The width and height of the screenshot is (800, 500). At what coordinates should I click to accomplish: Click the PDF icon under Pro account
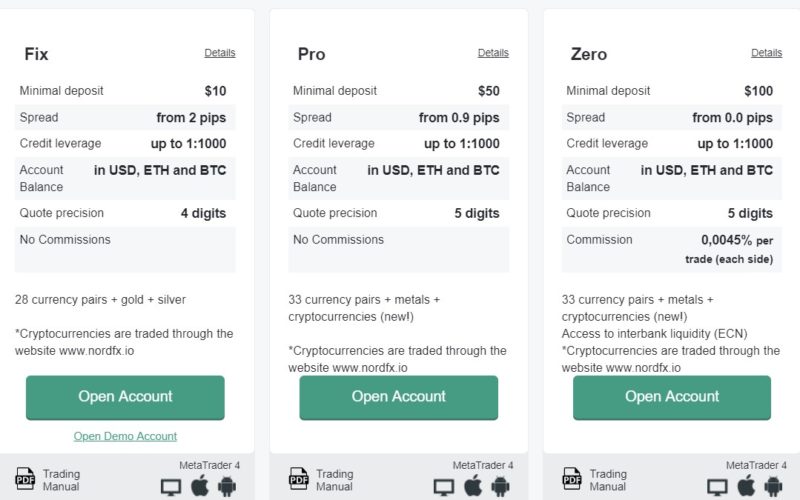(x=298, y=479)
